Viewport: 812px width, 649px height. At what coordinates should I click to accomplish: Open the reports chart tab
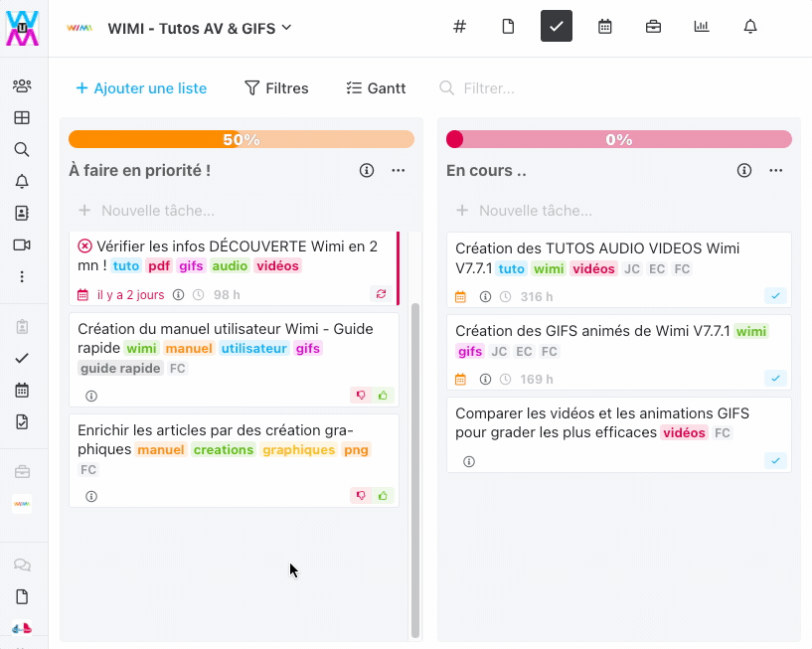[701, 26]
